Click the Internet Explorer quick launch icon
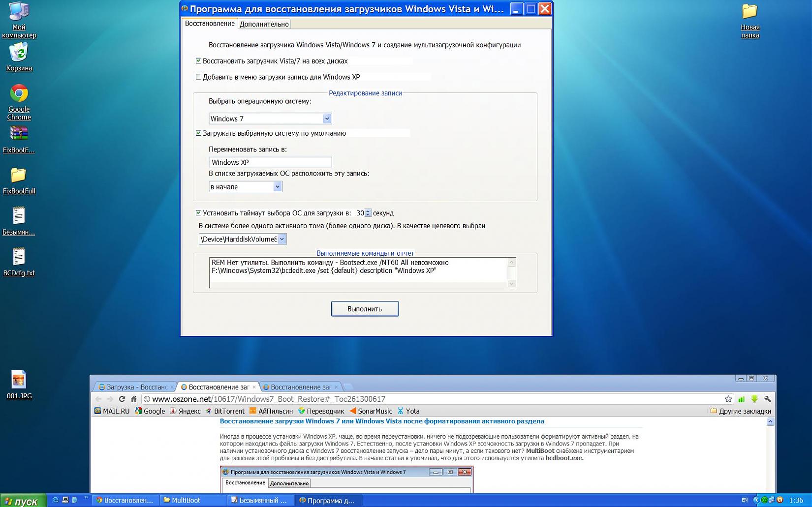Viewport: 812px width, 507px height. tap(56, 500)
